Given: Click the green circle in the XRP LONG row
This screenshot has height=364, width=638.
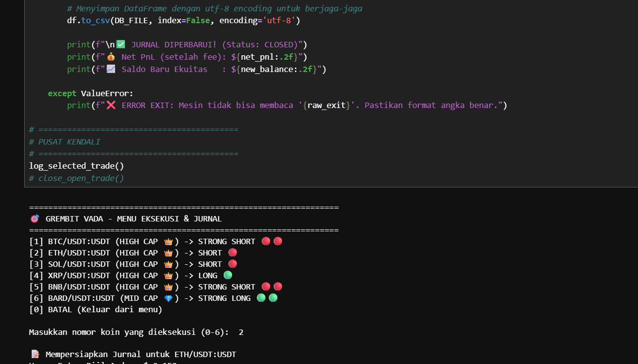Looking at the screenshot, I should [x=228, y=275].
